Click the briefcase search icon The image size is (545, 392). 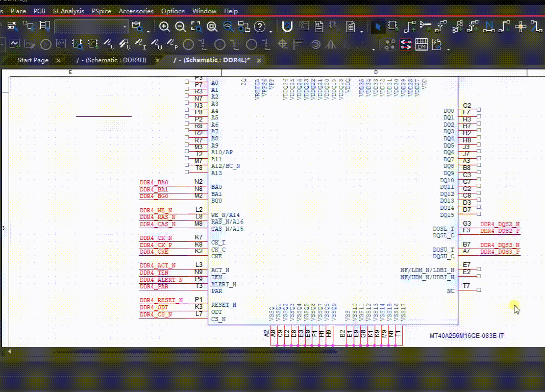[x=137, y=27]
